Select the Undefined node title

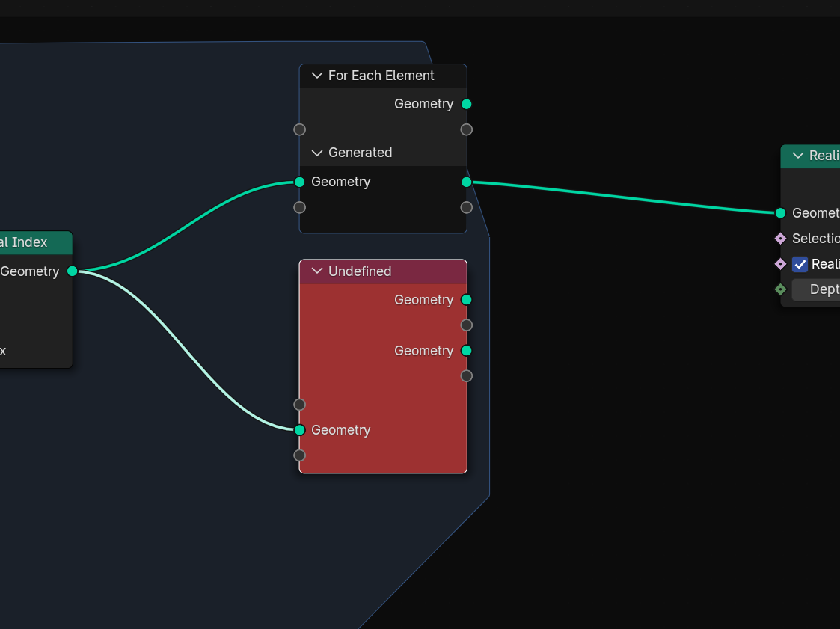[360, 271]
